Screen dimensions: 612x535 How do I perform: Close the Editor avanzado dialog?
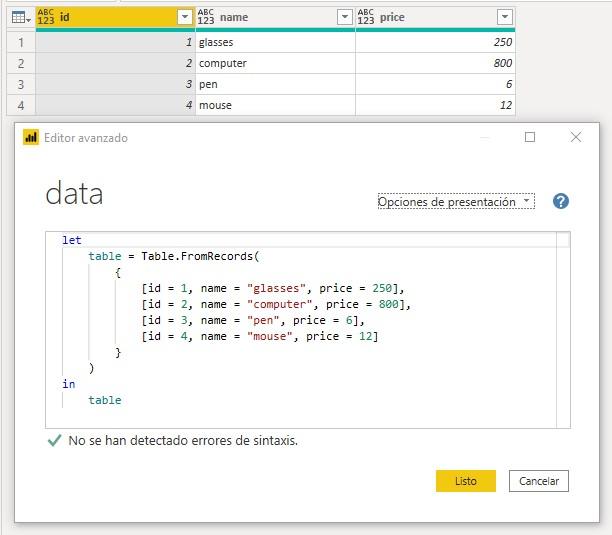point(576,137)
